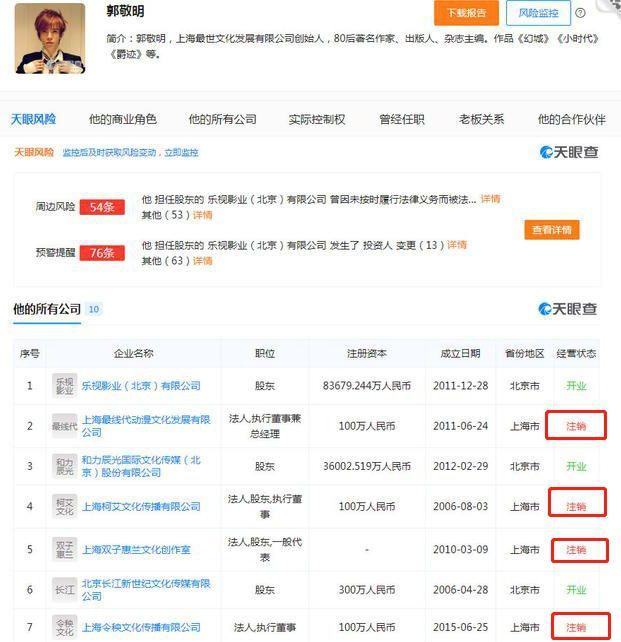Viewport: 621px width, 642px height.
Task: Click the 2011-12-28 date cell
Action: [x=461, y=386]
